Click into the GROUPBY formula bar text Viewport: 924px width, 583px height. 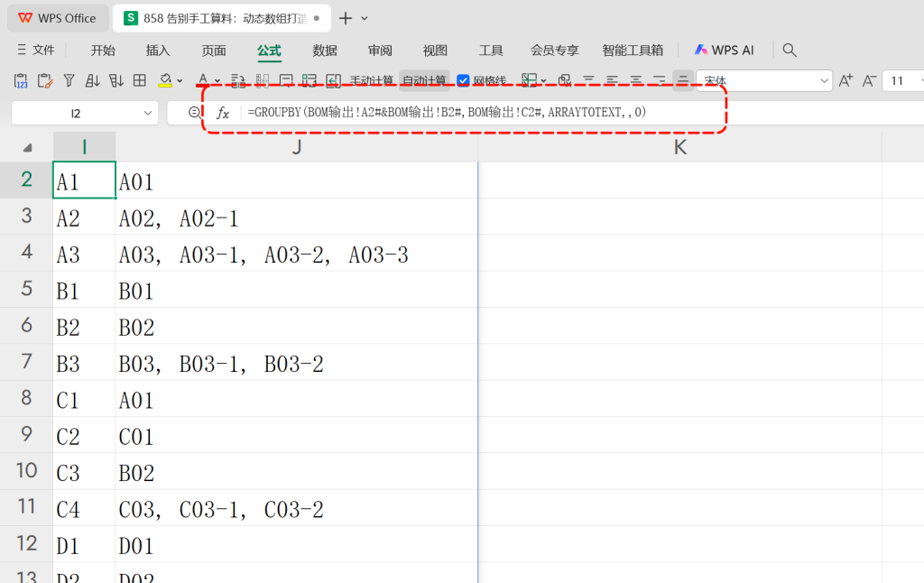click(x=447, y=112)
